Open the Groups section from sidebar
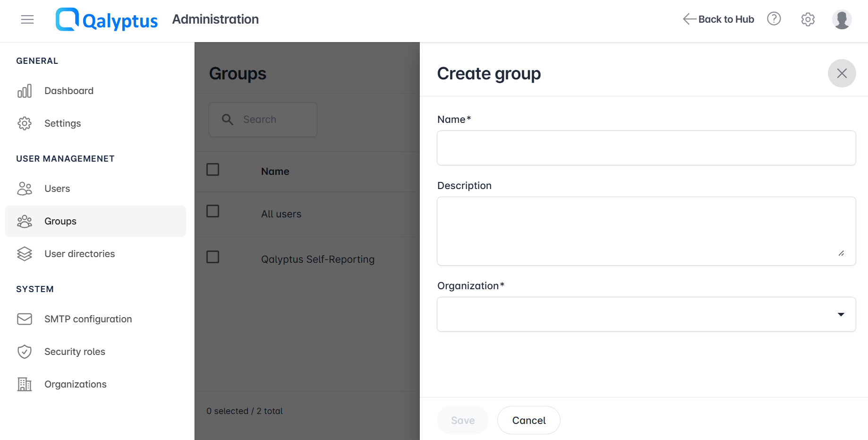Screen dimensions: 868x440 pyautogui.click(x=60, y=221)
